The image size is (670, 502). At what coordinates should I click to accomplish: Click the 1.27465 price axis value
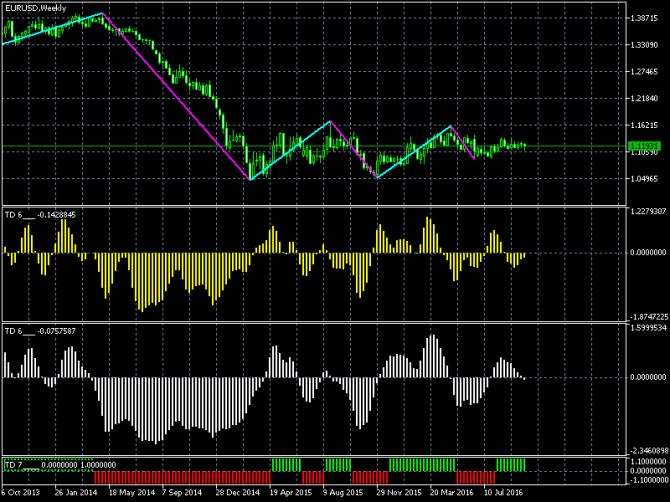pyautogui.click(x=644, y=72)
